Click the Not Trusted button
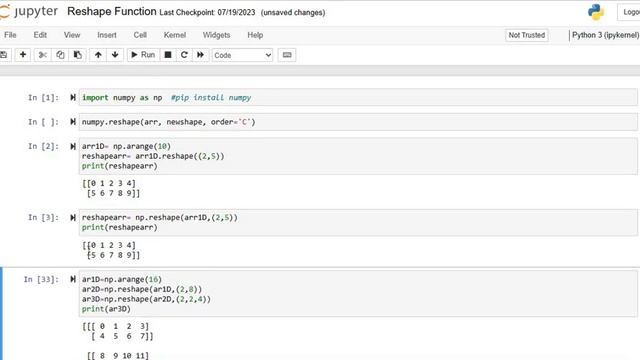The image size is (640, 360). pos(527,35)
